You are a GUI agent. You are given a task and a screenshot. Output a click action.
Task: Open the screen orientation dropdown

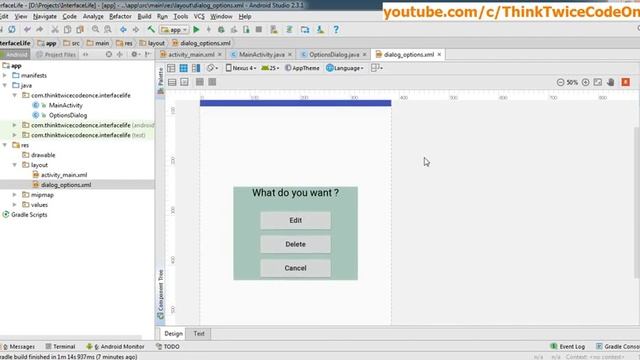(x=212, y=68)
